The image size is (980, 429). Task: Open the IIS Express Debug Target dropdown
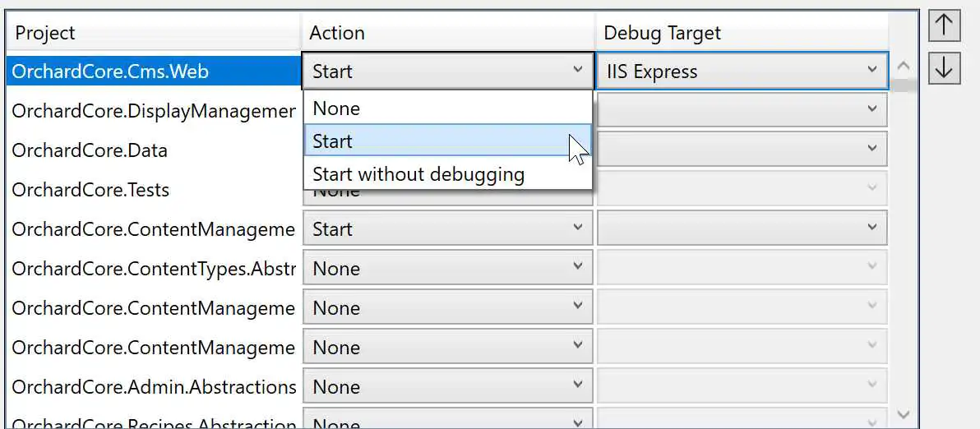742,71
